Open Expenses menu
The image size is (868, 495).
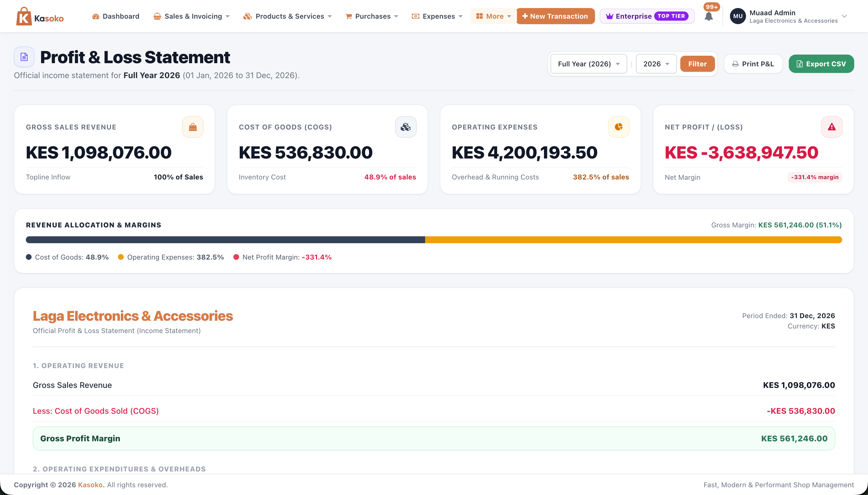pos(437,16)
